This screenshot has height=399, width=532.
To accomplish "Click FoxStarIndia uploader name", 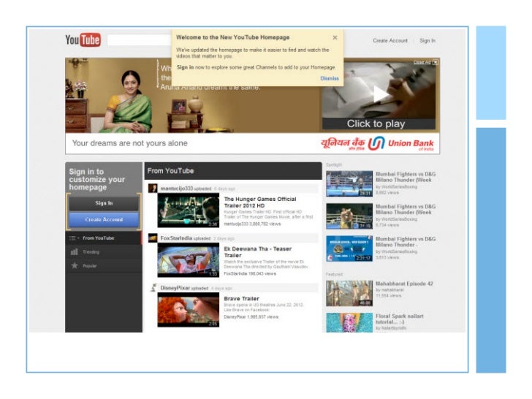I will pos(176,238).
